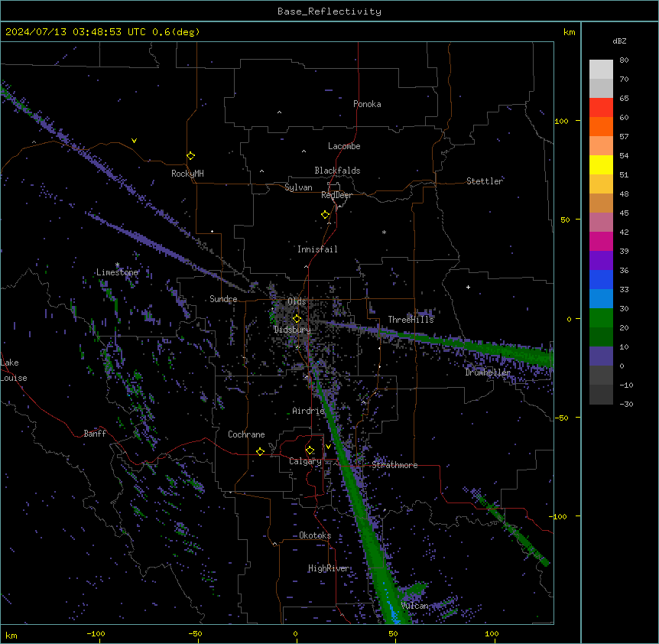
Task: Click the Ponoka city label
Action: tap(367, 104)
